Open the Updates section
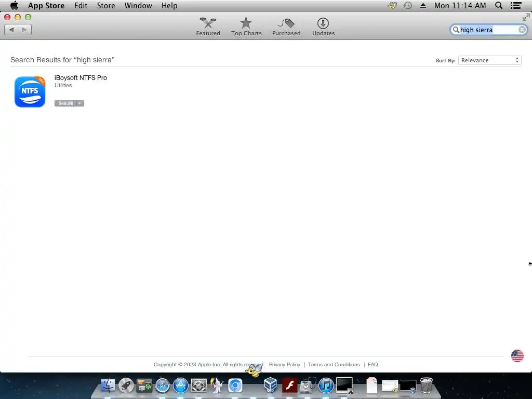Image resolution: width=532 pixels, height=399 pixels. 323,27
